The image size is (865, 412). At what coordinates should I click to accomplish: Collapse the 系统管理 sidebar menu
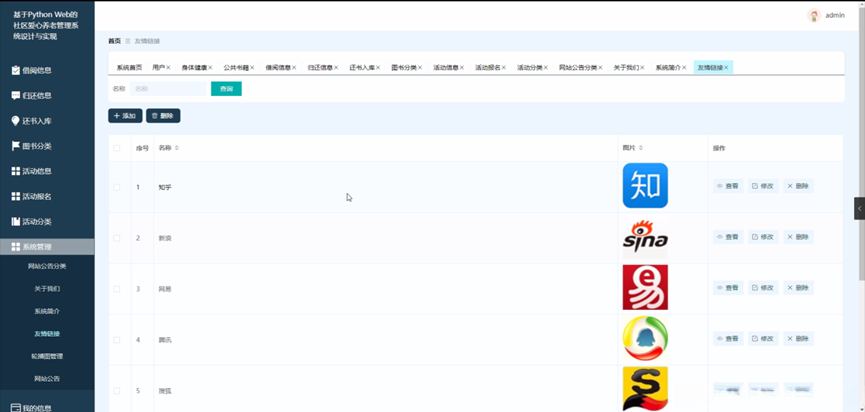click(47, 247)
